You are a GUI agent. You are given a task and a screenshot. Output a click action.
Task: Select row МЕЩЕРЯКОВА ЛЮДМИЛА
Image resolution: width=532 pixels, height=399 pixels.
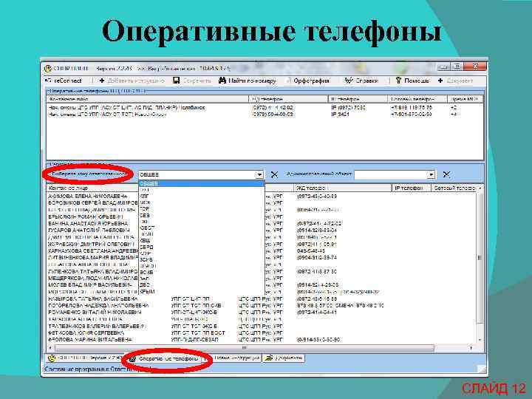tap(93, 279)
